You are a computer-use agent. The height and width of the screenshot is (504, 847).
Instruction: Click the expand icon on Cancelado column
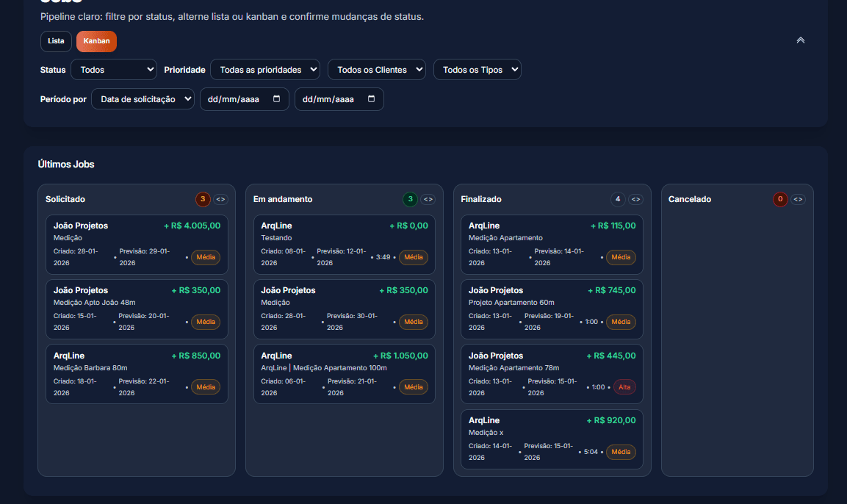click(x=798, y=199)
